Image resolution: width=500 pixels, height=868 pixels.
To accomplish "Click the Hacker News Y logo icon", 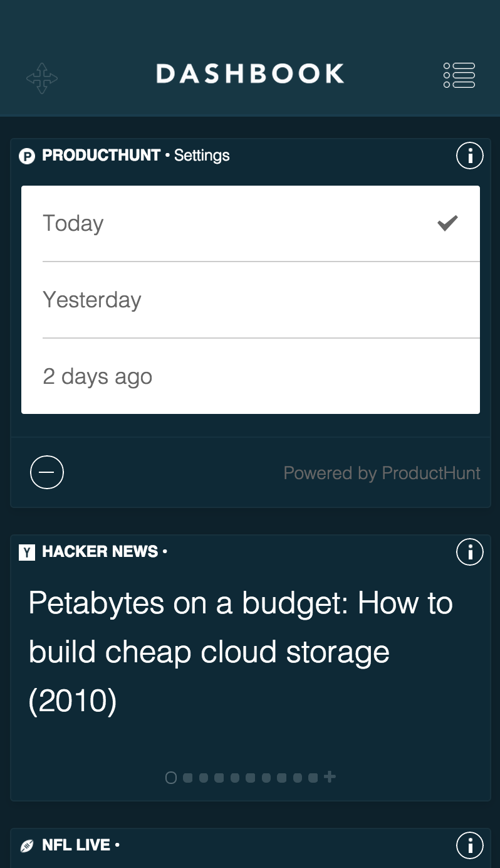I will point(27,553).
